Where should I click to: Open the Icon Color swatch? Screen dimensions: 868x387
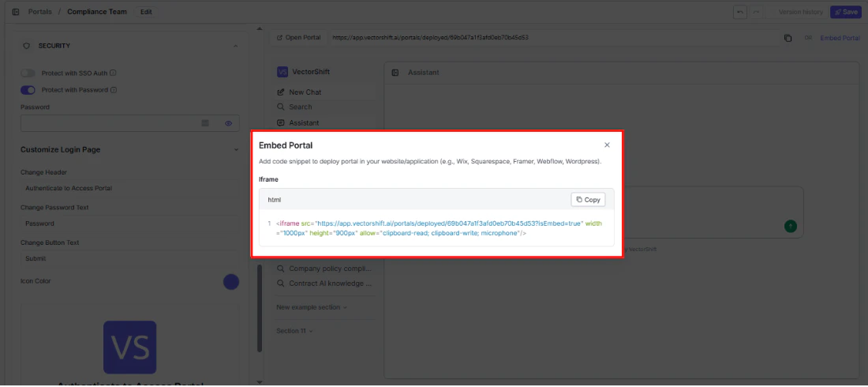coord(231,282)
